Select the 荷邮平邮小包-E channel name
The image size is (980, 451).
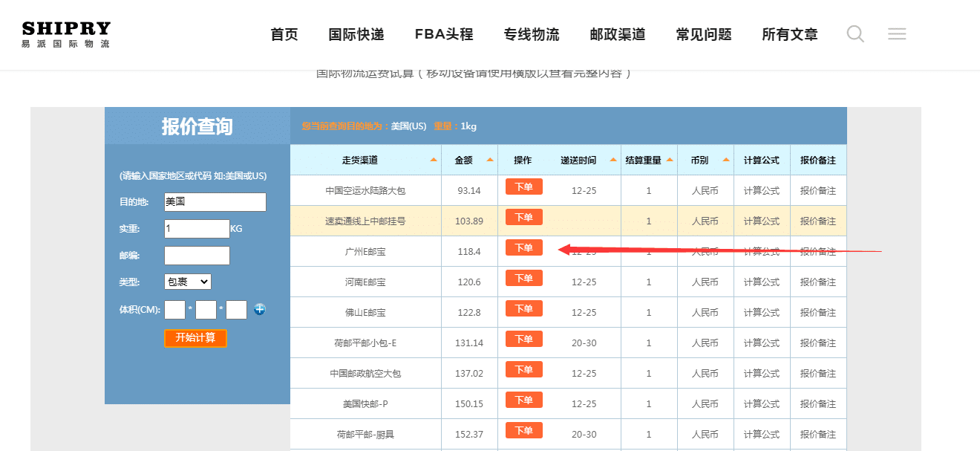click(365, 343)
